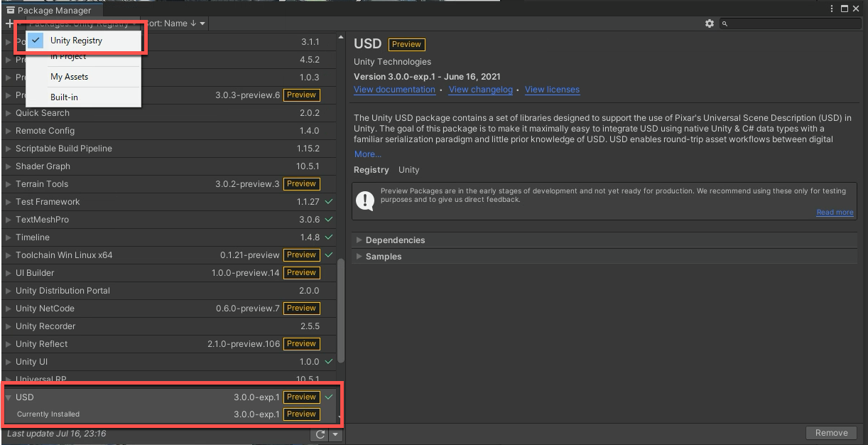868x445 pixels.
Task: Refresh packages with the reload icon
Action: pyautogui.click(x=319, y=434)
